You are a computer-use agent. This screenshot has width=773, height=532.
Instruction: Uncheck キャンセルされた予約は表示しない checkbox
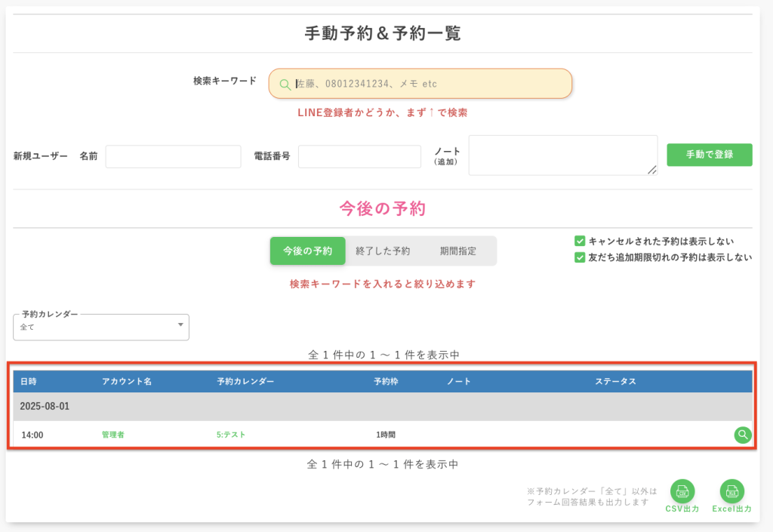pyautogui.click(x=580, y=241)
